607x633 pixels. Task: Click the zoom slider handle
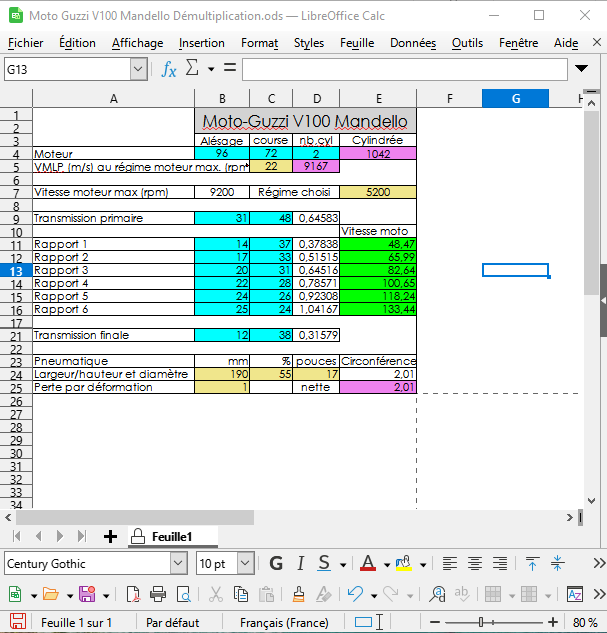(x=481, y=622)
